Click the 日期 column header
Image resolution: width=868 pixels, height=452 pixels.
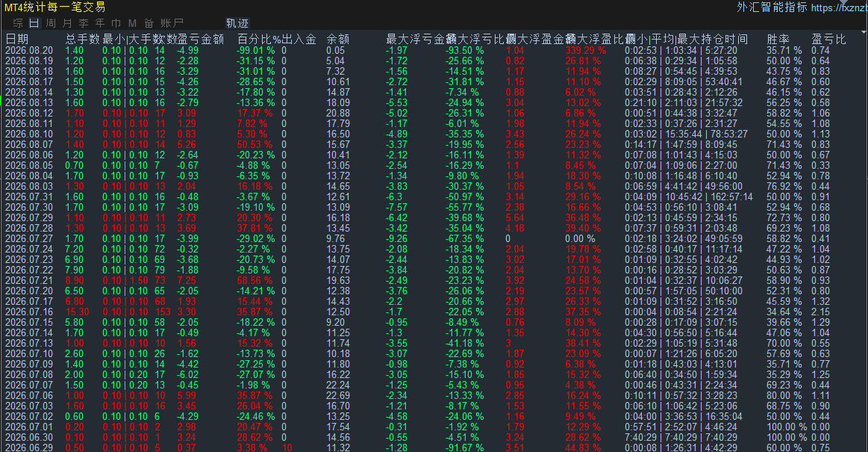(x=17, y=40)
